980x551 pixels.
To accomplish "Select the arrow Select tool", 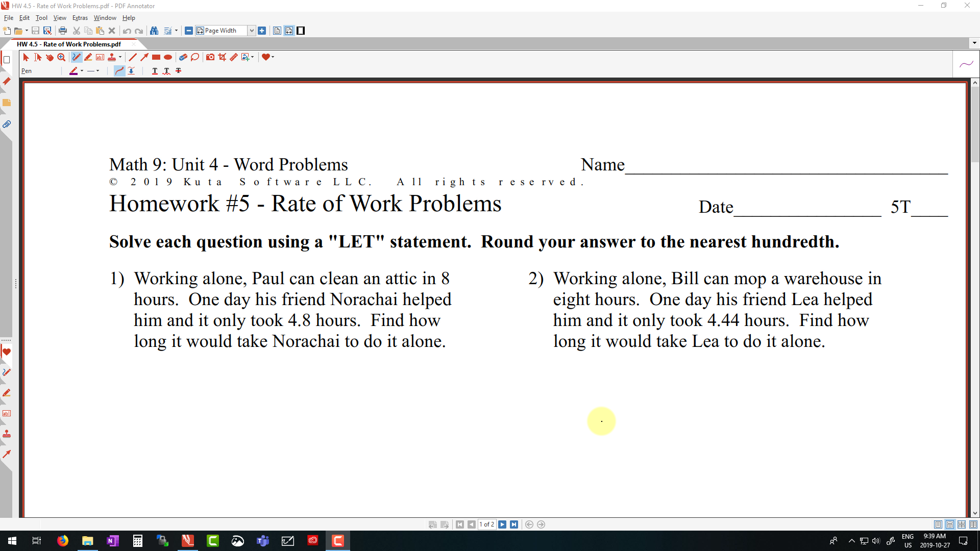I will (26, 57).
